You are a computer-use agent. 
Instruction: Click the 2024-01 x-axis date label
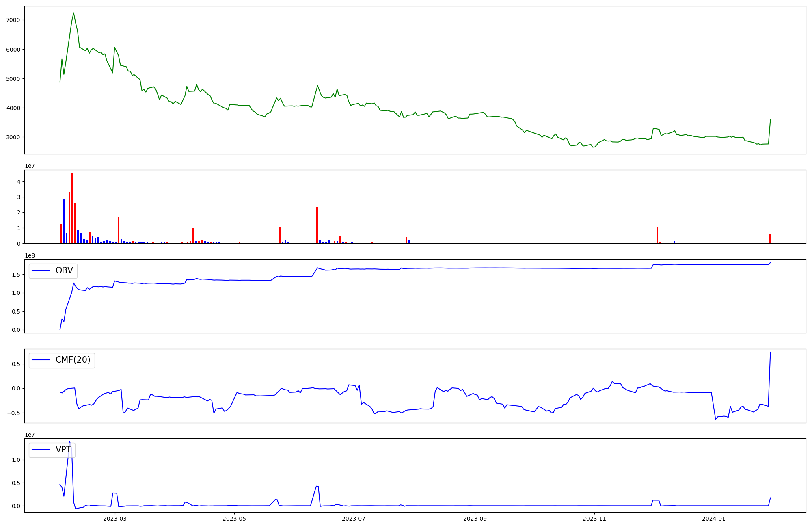click(x=714, y=519)
